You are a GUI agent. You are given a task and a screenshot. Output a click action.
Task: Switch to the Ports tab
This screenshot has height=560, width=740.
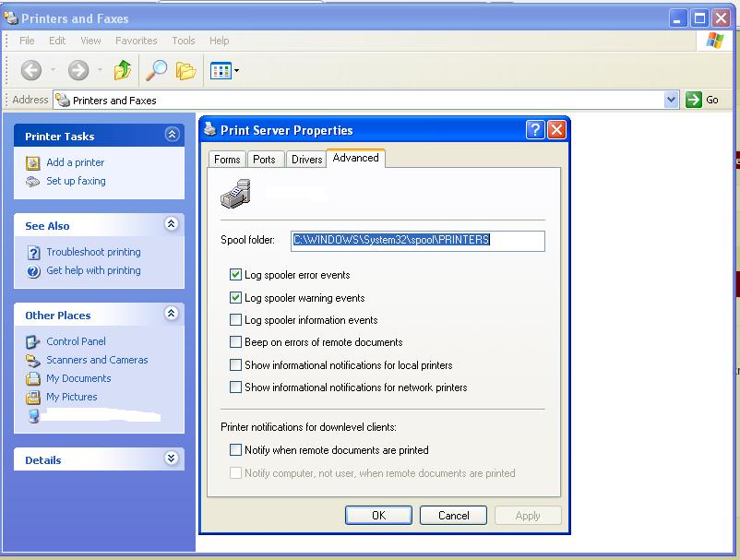pos(264,160)
